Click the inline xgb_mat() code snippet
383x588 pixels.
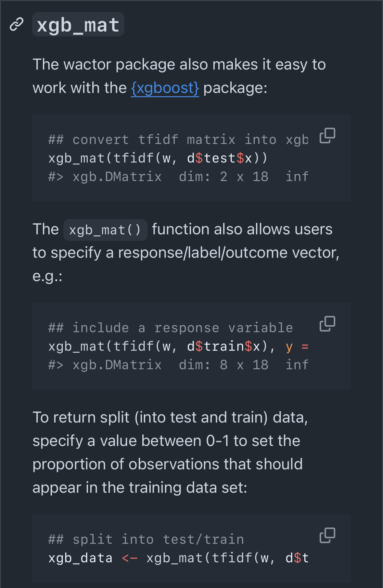pos(105,230)
